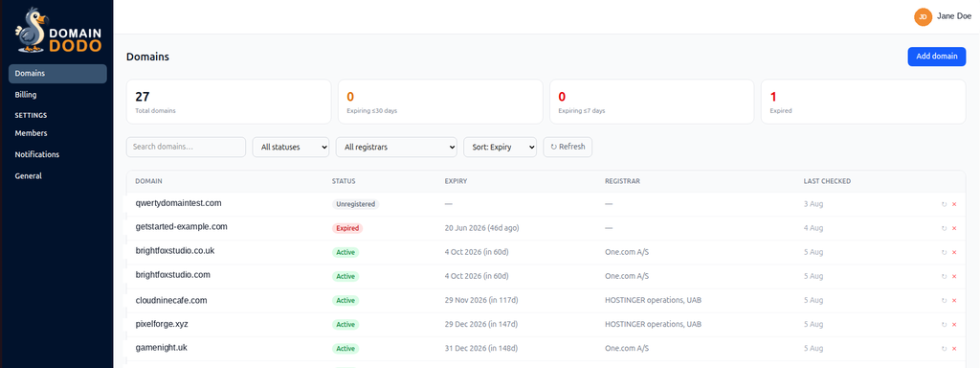Click the Unregistered status badge
980x368 pixels.
coord(356,204)
